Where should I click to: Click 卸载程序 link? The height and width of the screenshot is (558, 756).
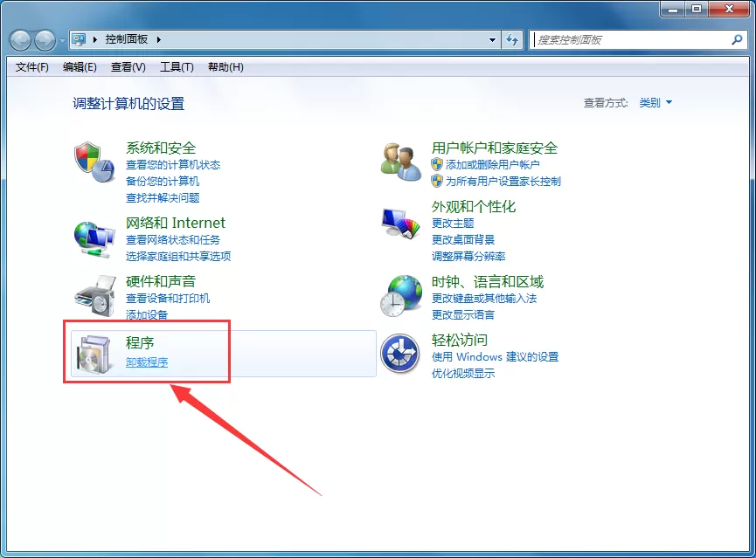click(147, 362)
